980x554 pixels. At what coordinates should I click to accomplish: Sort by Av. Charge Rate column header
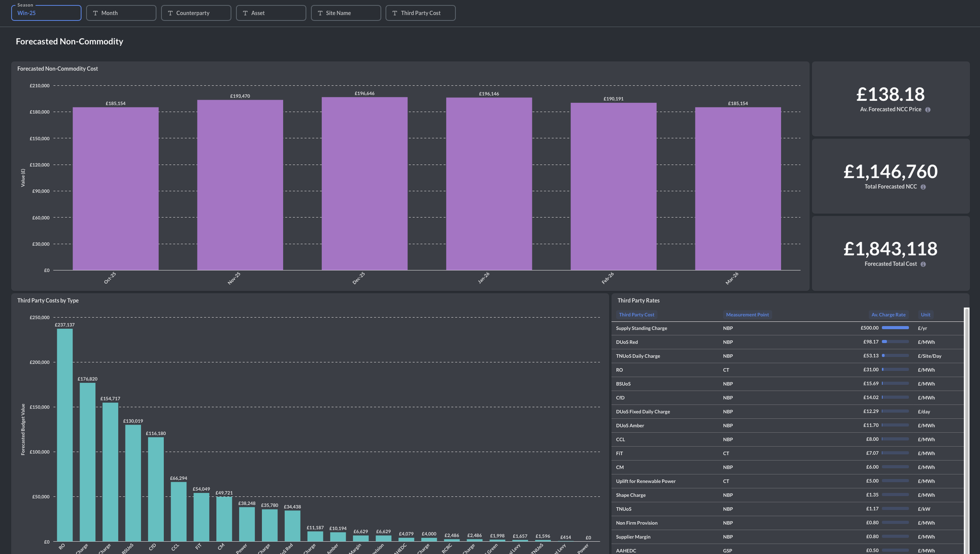(888, 315)
